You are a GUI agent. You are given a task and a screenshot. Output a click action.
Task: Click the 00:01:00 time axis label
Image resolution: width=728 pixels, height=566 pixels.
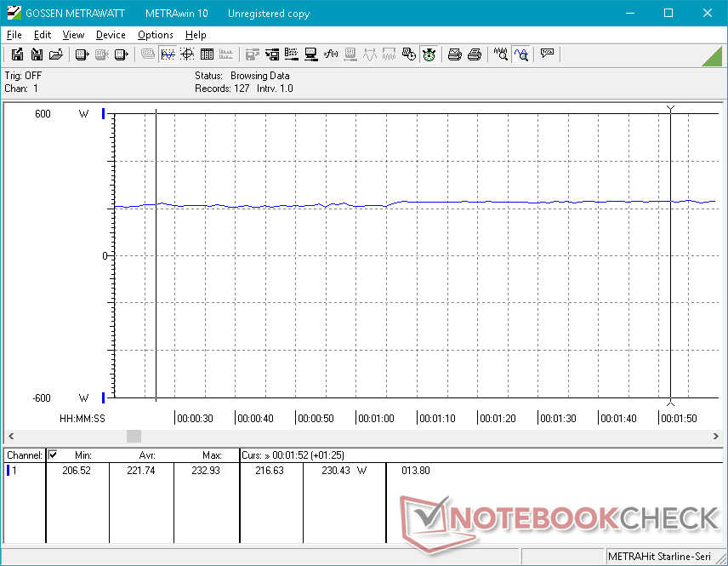coord(376,418)
